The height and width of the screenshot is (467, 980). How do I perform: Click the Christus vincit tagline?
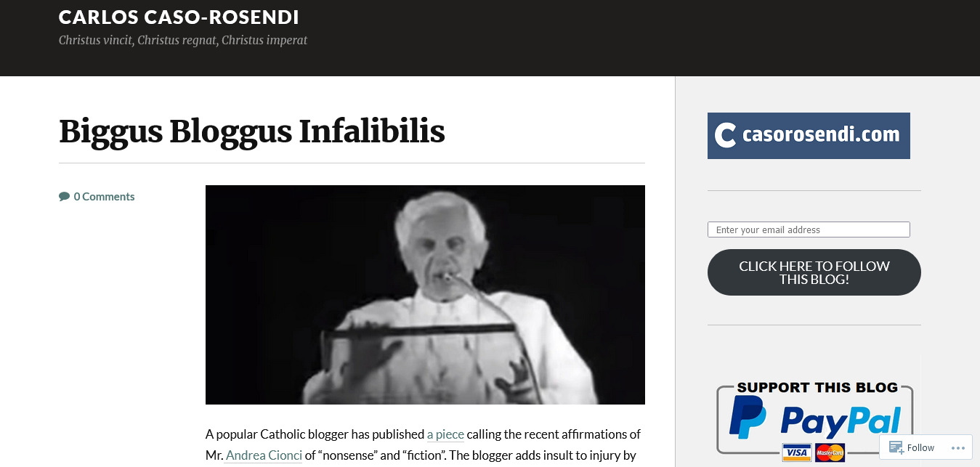(x=183, y=41)
